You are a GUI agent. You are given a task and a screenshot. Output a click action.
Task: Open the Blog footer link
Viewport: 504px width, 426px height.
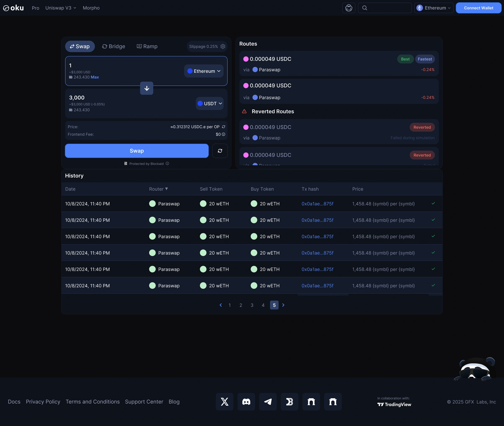[x=174, y=402]
